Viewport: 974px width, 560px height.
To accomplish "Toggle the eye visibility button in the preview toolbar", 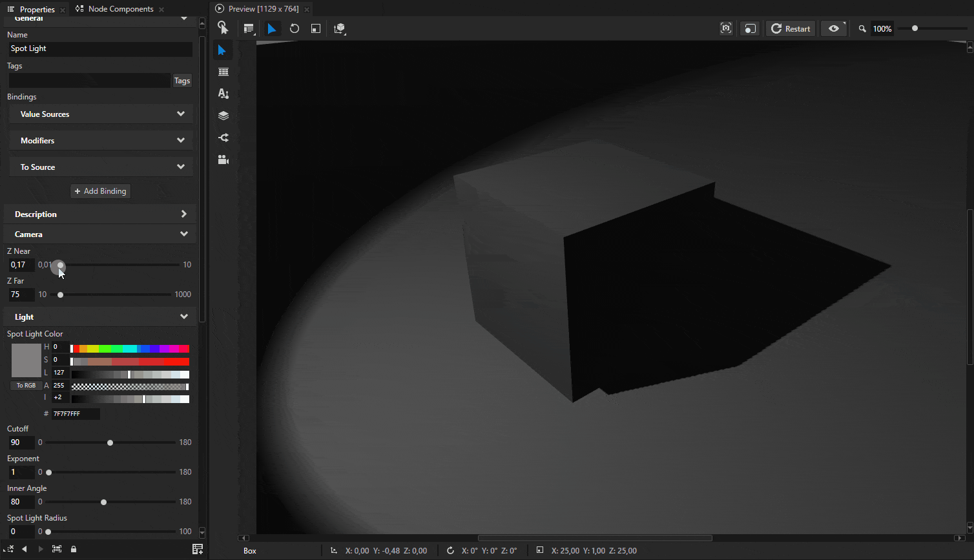I will click(x=834, y=28).
